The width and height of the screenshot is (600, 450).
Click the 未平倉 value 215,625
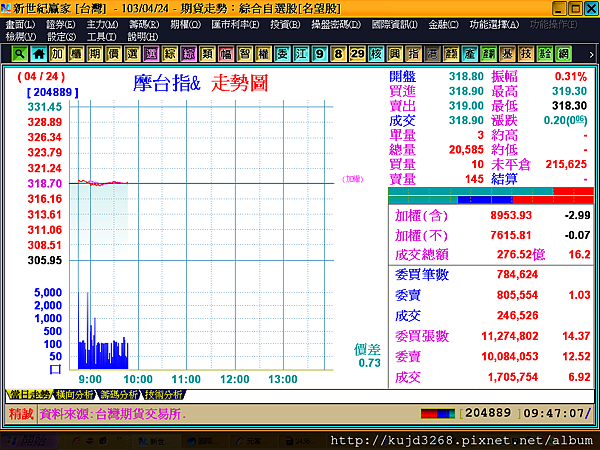point(566,164)
